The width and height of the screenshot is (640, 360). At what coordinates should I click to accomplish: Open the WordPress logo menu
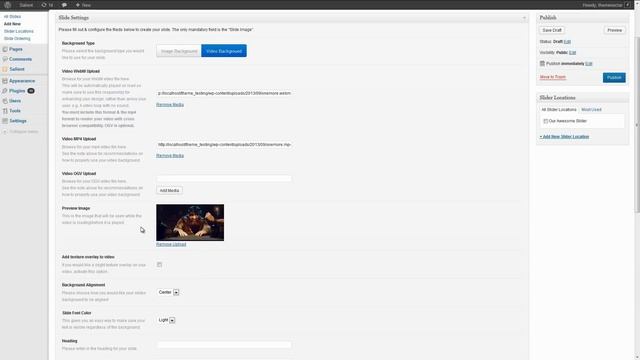point(7,5)
